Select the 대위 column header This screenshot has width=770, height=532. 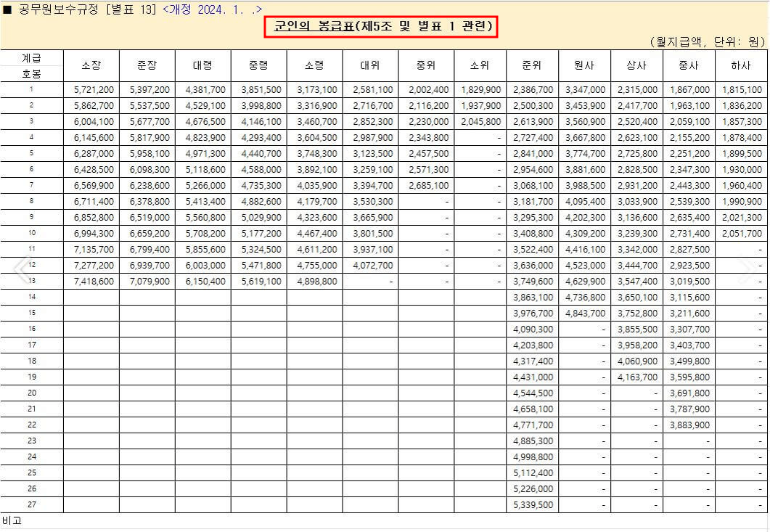(370, 65)
